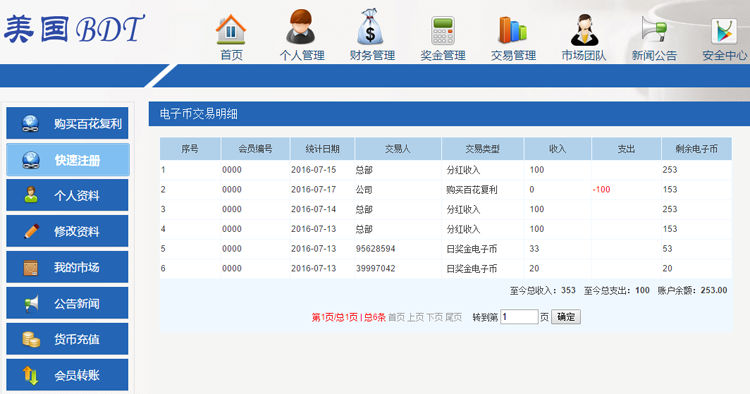
Task: Click the pencil icon beside 修改资料
Action: [x=32, y=231]
